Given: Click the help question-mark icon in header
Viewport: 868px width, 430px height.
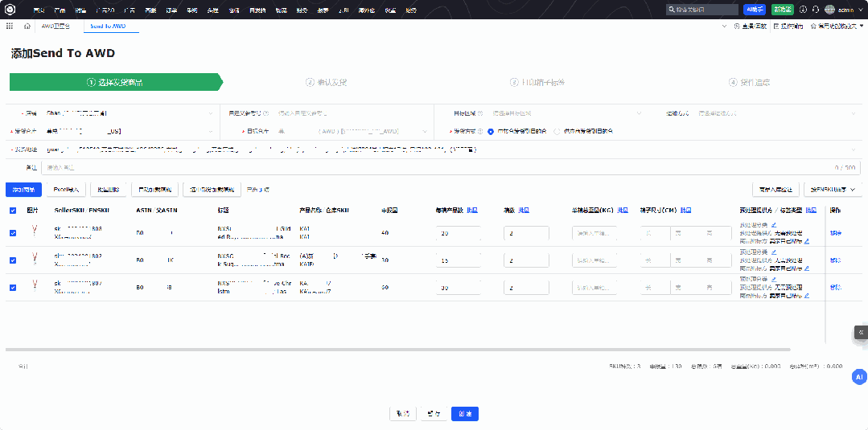Looking at the screenshot, I should click(x=803, y=10).
